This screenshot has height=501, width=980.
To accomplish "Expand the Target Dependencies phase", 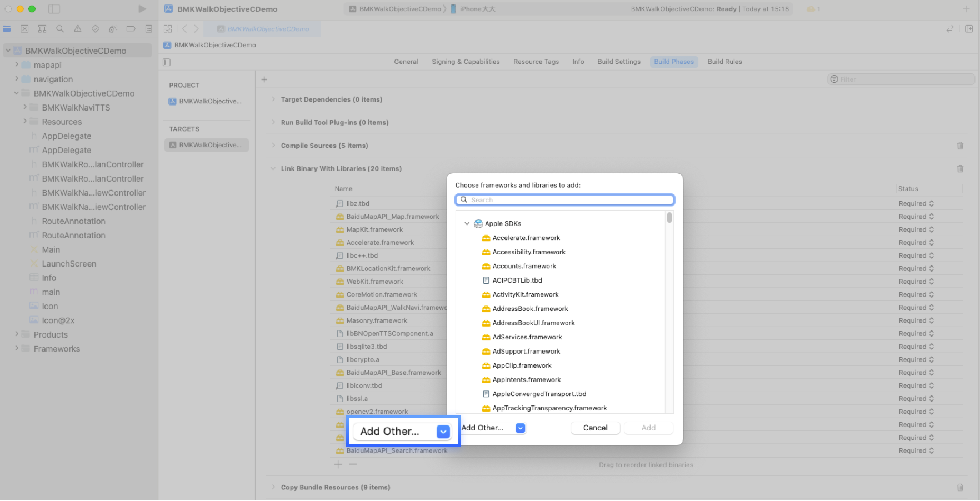I will 273,99.
